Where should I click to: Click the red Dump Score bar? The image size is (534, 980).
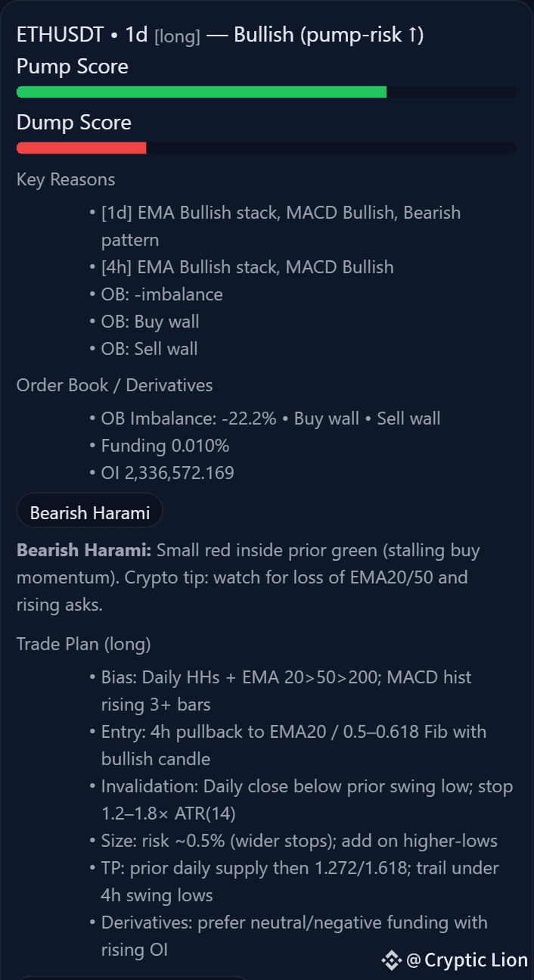tap(82, 148)
